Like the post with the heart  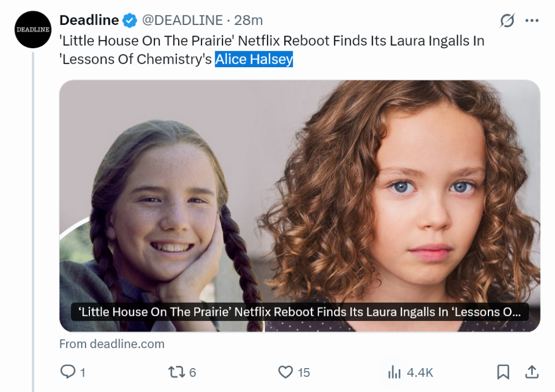pos(285,371)
